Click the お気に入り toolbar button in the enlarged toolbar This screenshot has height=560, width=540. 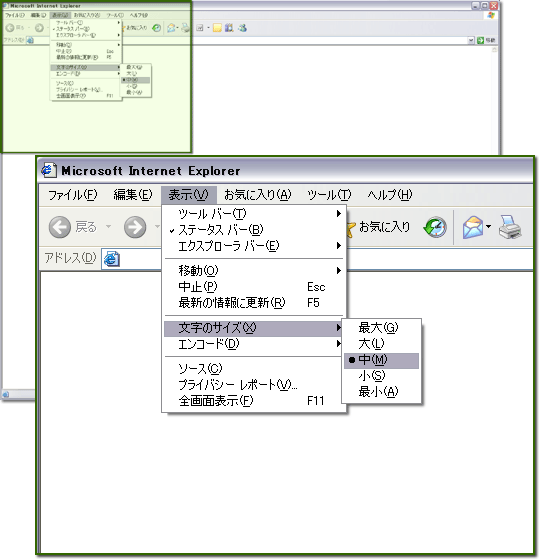(x=378, y=227)
